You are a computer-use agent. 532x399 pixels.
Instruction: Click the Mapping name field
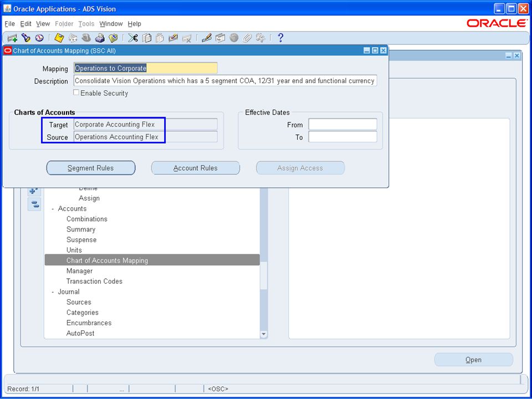point(146,68)
